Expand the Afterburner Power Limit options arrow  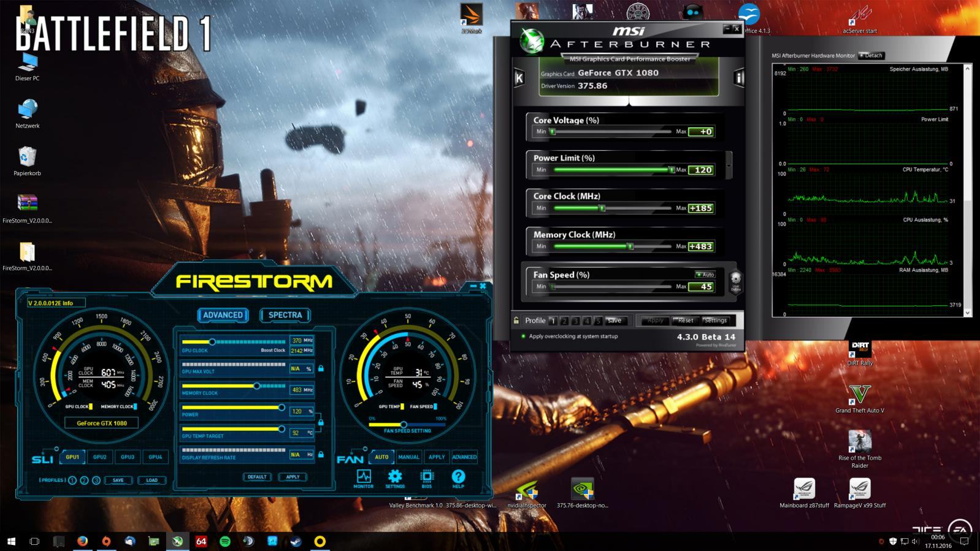[729, 165]
